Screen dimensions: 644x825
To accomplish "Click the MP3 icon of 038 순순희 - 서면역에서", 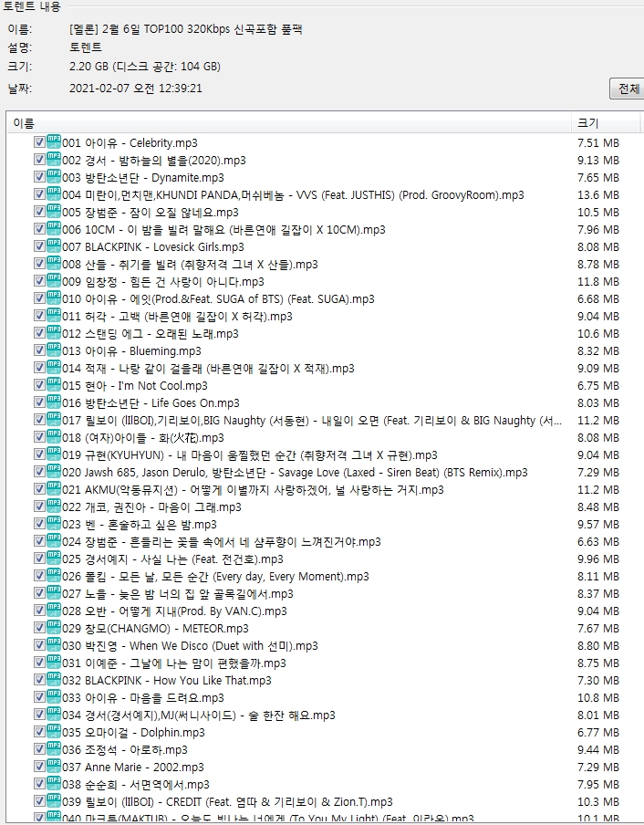I will 54,784.
